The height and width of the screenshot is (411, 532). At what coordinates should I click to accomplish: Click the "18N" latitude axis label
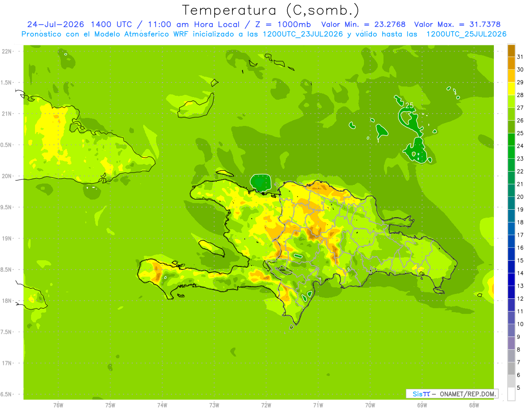click(6, 301)
